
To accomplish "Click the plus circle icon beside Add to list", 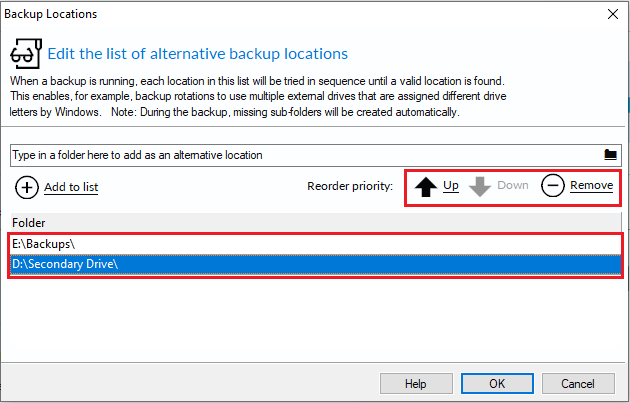I will point(27,188).
